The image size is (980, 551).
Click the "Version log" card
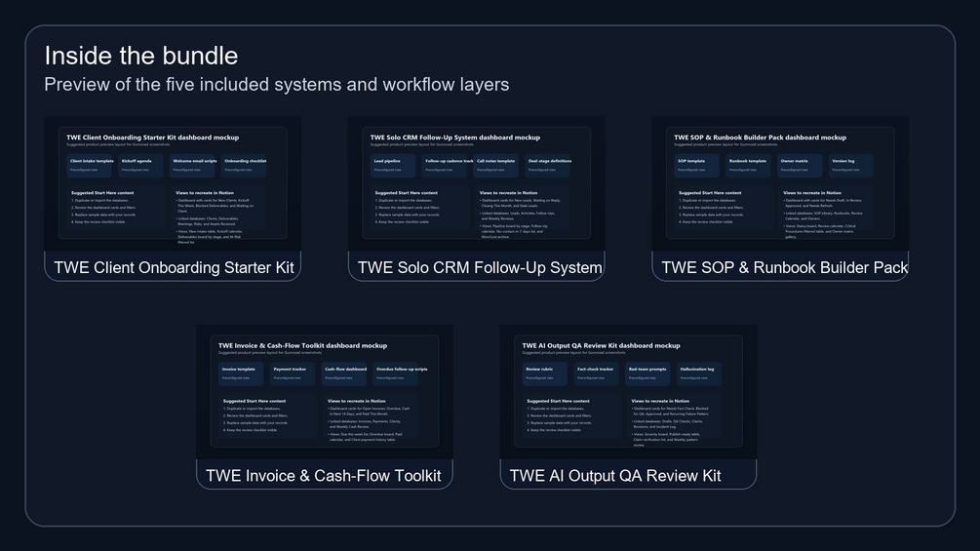(851, 166)
